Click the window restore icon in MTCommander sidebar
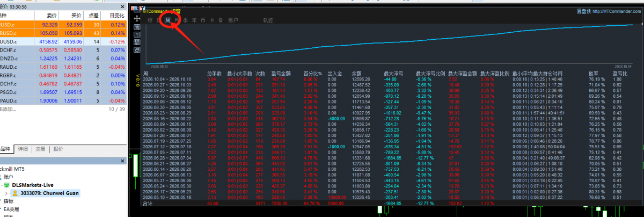 tap(137, 49)
